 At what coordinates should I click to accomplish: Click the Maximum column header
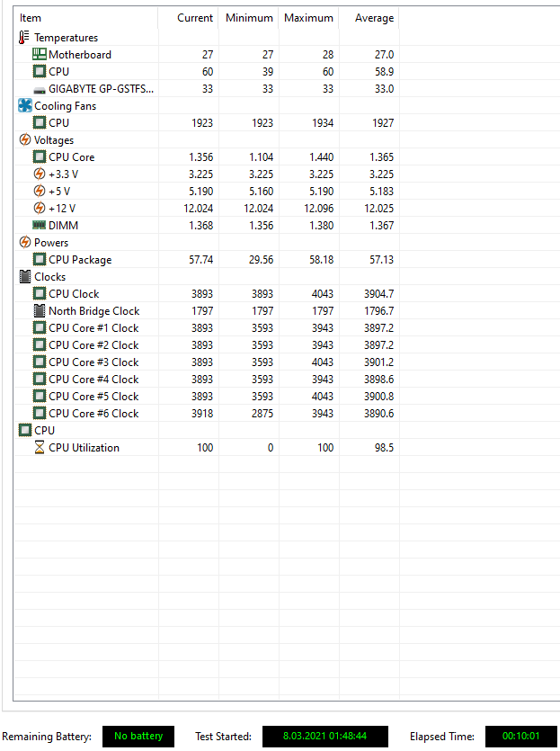tap(308, 18)
